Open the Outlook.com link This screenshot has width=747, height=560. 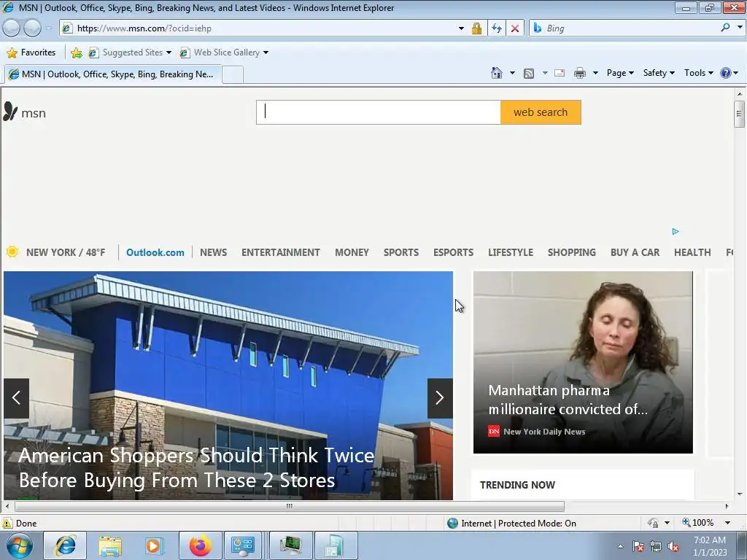click(x=155, y=252)
